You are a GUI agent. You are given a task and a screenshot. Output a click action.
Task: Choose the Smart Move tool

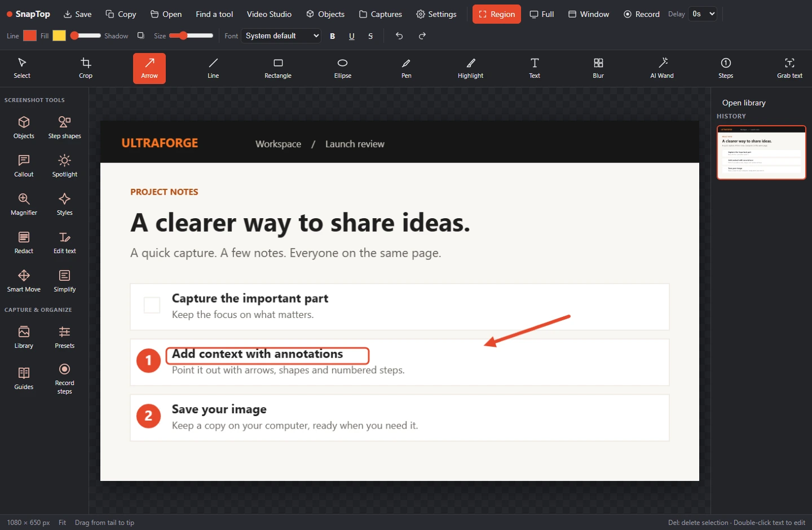point(24,281)
